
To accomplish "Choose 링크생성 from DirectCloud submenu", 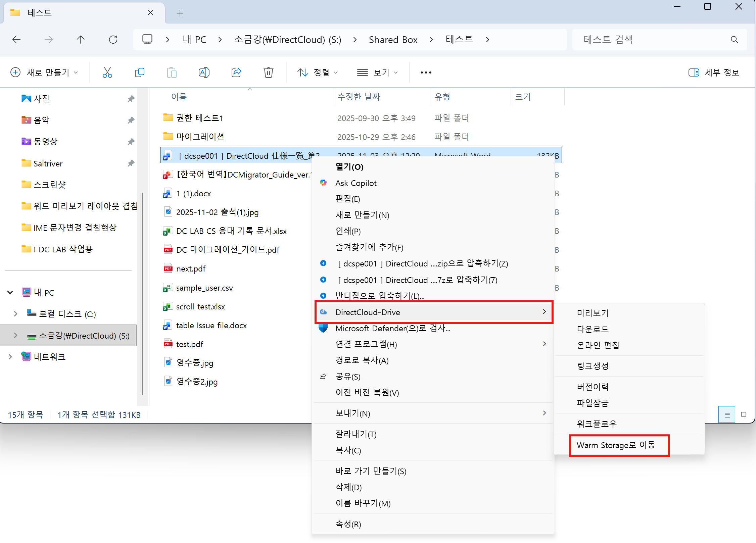I will click(x=593, y=366).
